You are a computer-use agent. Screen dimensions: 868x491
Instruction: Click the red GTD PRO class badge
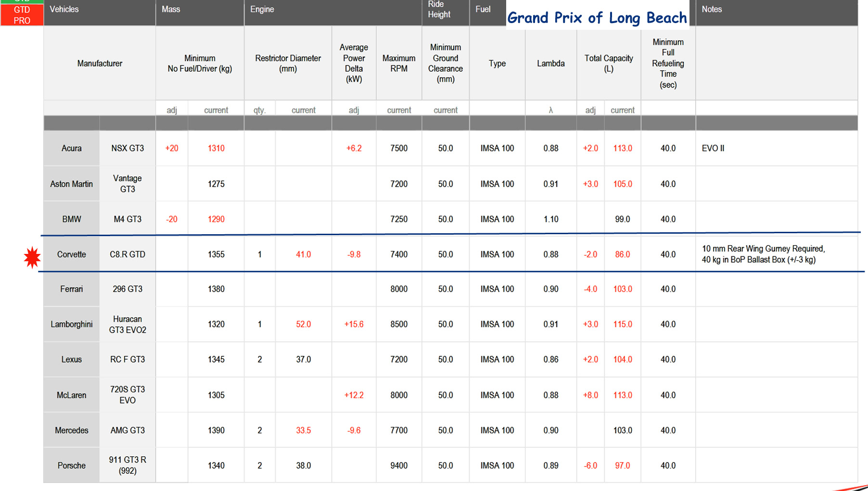click(22, 14)
